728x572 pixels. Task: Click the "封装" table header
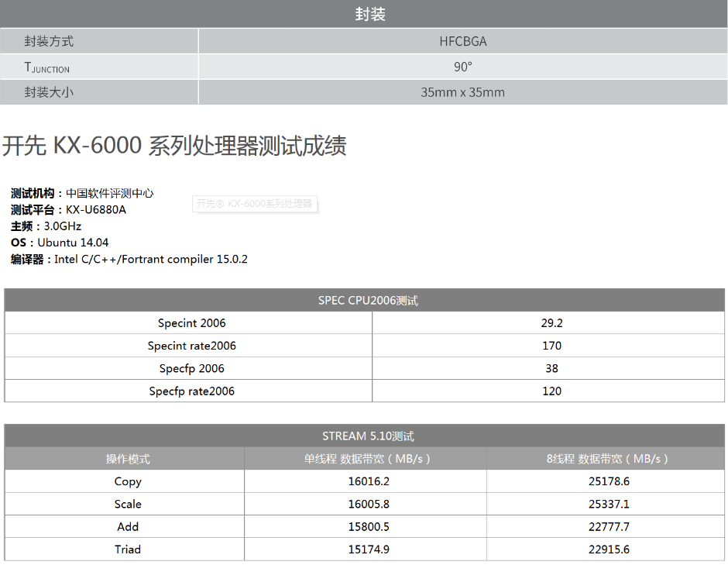[x=363, y=14]
